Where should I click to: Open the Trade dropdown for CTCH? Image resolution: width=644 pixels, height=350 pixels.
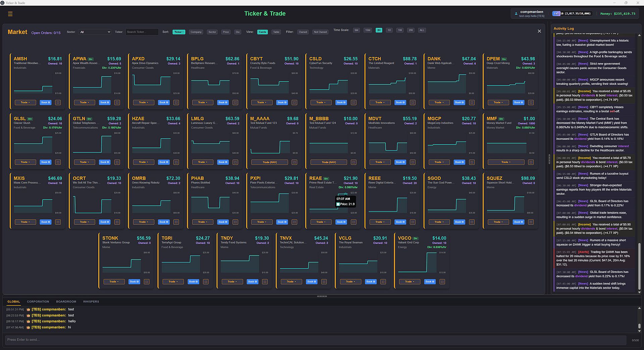pyautogui.click(x=380, y=103)
